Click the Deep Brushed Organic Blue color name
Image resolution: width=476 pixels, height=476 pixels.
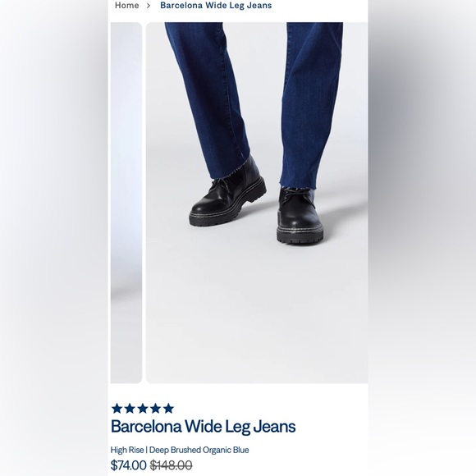click(199, 450)
